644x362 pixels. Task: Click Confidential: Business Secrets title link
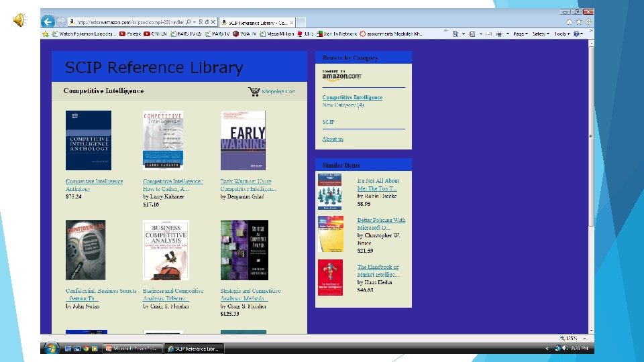pos(101,295)
